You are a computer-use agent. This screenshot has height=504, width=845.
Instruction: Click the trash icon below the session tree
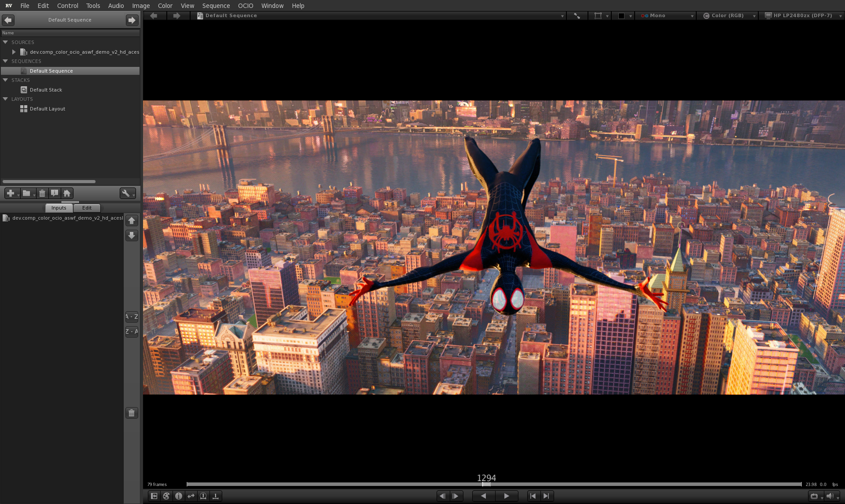click(42, 193)
